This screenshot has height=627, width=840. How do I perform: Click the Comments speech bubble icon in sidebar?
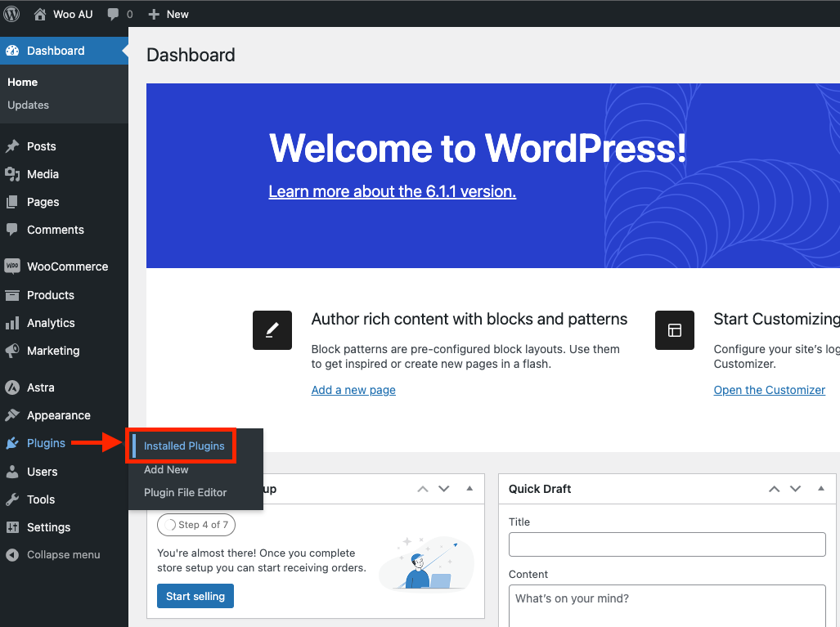pos(11,230)
